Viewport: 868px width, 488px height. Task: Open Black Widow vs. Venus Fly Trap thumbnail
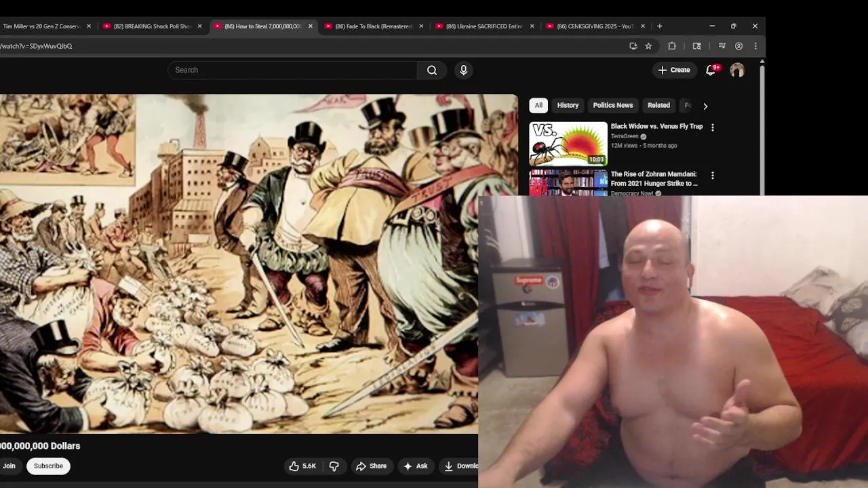568,144
